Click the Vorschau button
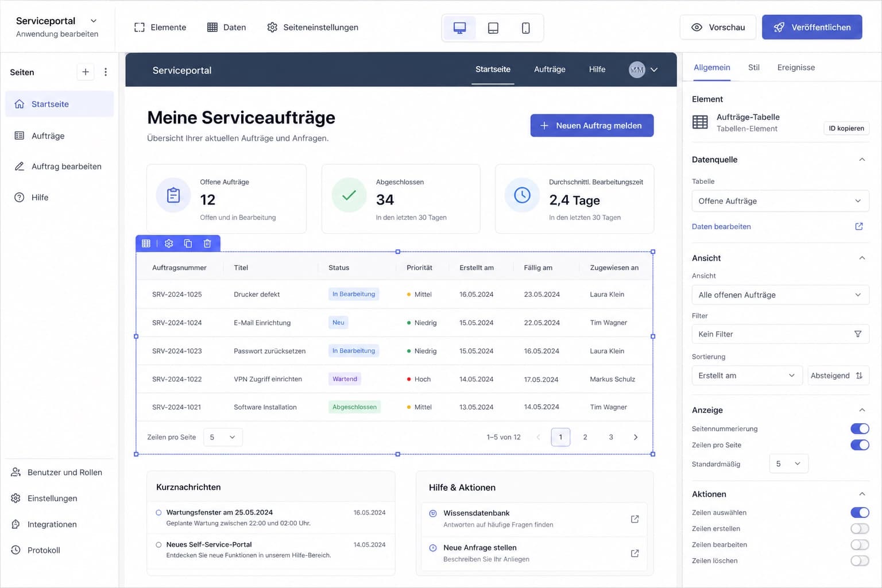 [x=718, y=27]
